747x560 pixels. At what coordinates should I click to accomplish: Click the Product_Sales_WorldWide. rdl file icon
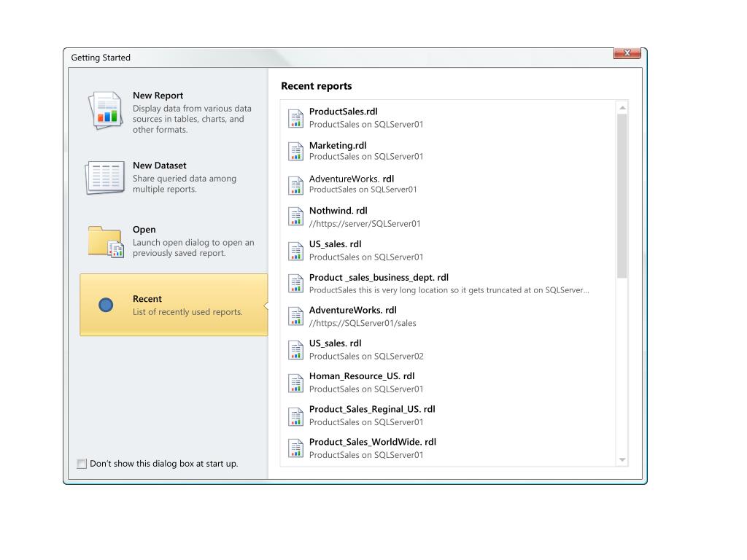(296, 448)
